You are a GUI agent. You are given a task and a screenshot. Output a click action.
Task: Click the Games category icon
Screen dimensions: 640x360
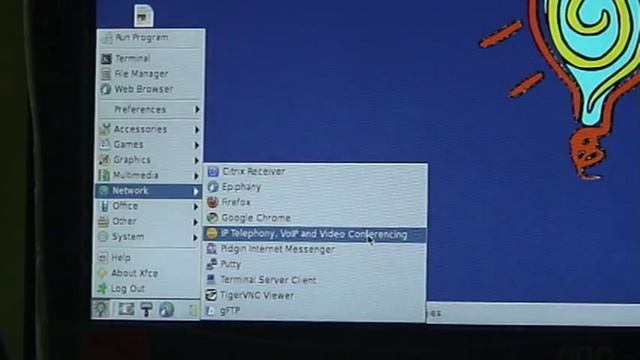[x=105, y=144]
